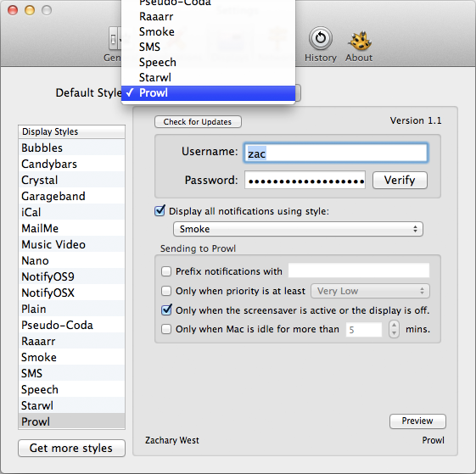
Task: Open the History toolbar pane
Action: (320, 45)
